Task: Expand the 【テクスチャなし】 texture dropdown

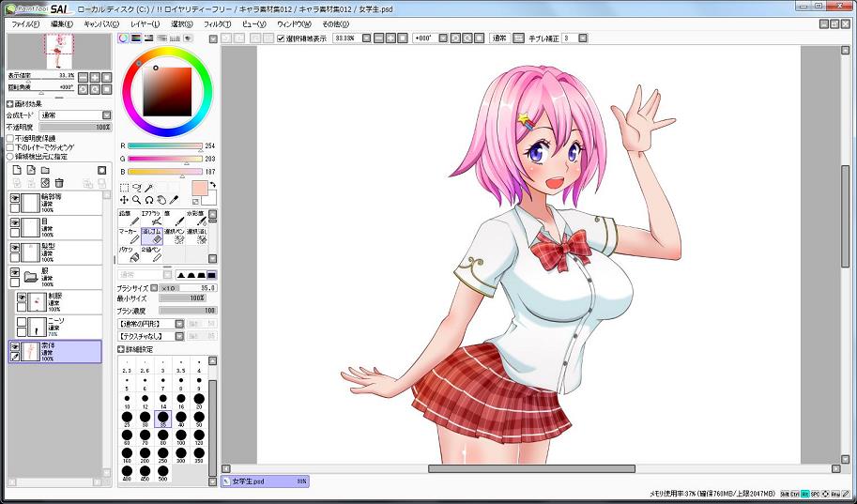Action: click(x=150, y=335)
